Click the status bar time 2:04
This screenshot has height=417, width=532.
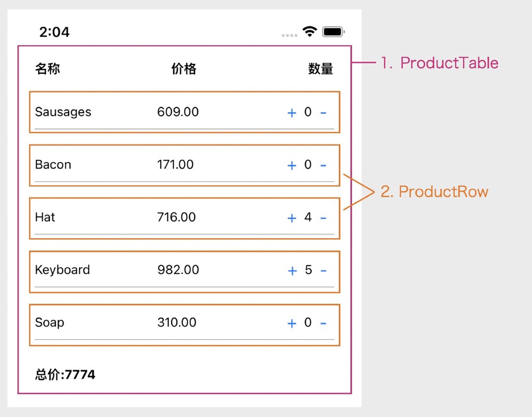tap(54, 32)
